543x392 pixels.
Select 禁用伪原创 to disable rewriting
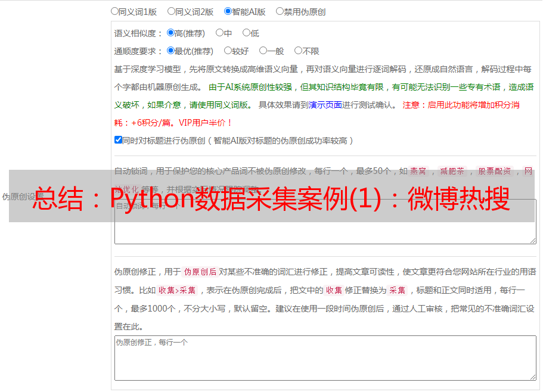tap(280, 11)
